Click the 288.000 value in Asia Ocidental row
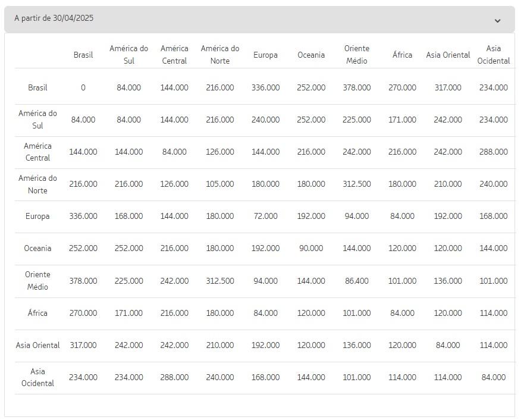The width and height of the screenshot is (521, 420). (174, 378)
